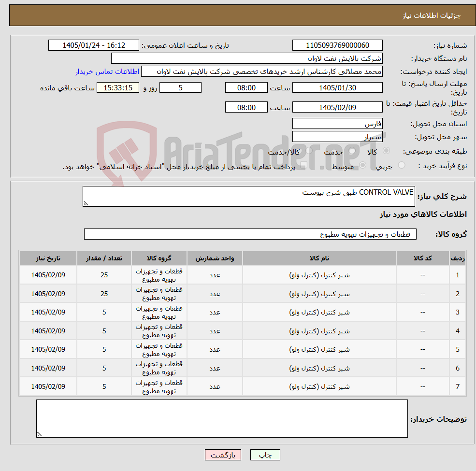Click item name in row 7
This screenshot has height=471, width=476.
tap(319, 386)
